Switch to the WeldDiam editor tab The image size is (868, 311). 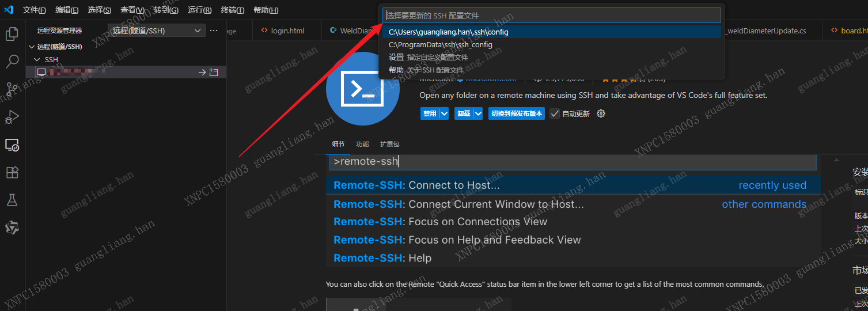(350, 31)
